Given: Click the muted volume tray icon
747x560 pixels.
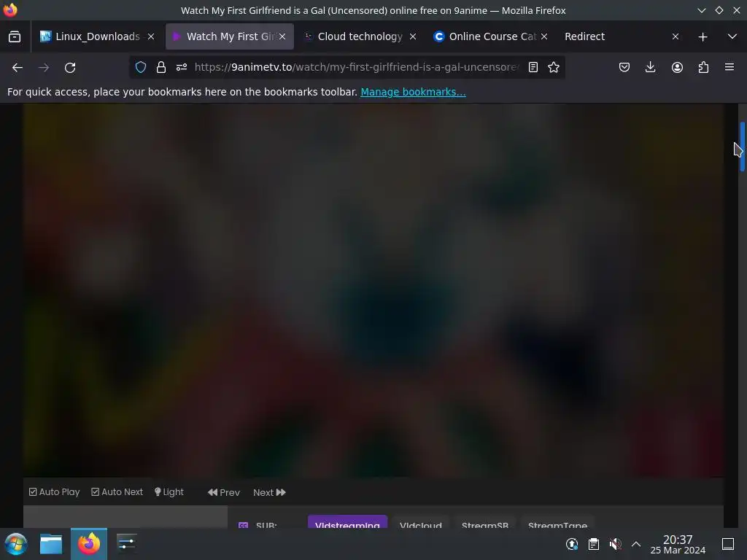Looking at the screenshot, I should pos(615,544).
